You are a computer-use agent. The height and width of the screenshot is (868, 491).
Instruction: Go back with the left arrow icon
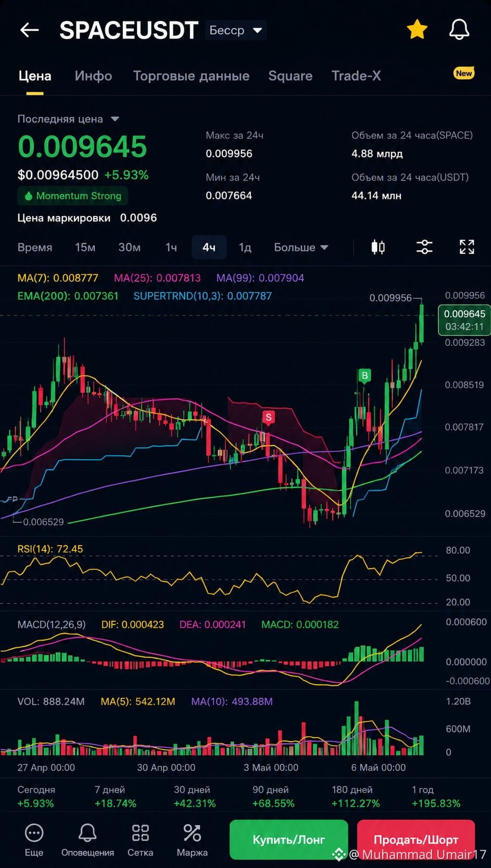click(30, 30)
